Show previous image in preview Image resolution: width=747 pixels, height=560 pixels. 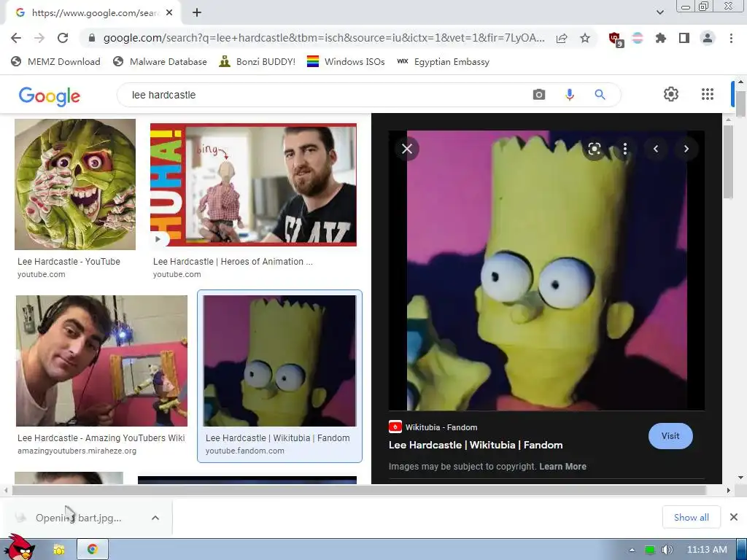[x=656, y=149]
